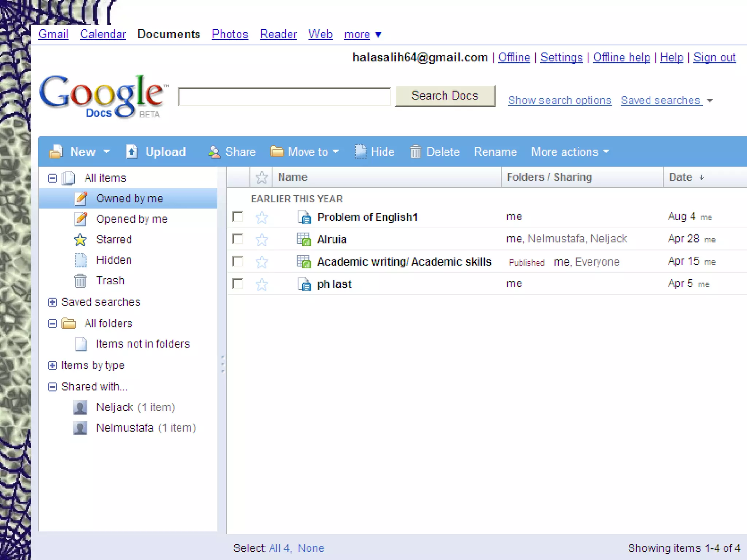Image resolution: width=747 pixels, height=560 pixels.
Task: Click the Share people icon
Action: pyautogui.click(x=214, y=152)
